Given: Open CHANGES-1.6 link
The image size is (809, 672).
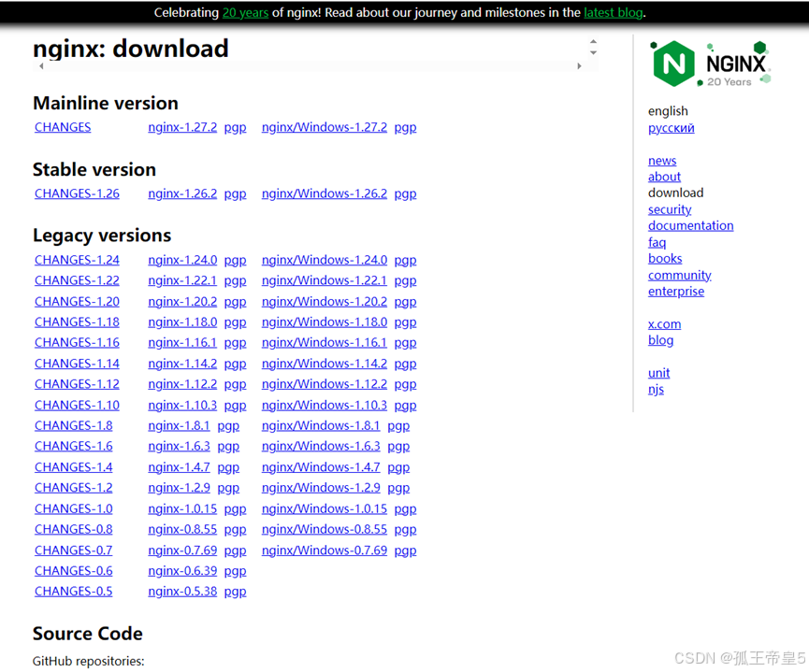Looking at the screenshot, I should [73, 446].
